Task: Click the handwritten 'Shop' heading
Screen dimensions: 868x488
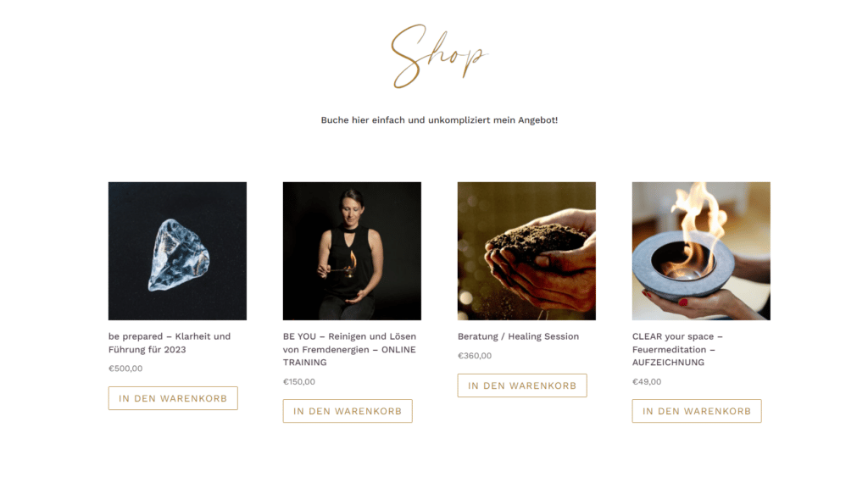Action: 437,56
